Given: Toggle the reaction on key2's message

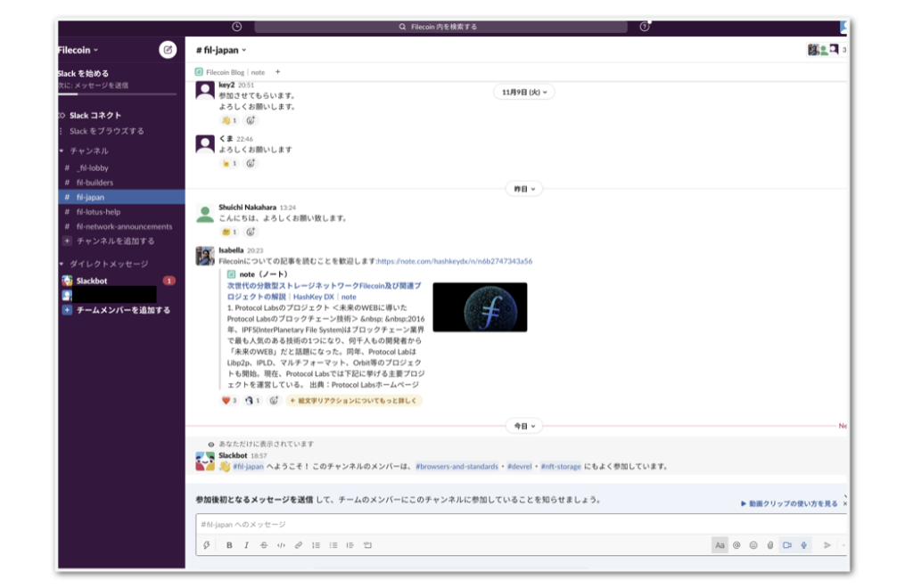Looking at the screenshot, I should coord(229,120).
